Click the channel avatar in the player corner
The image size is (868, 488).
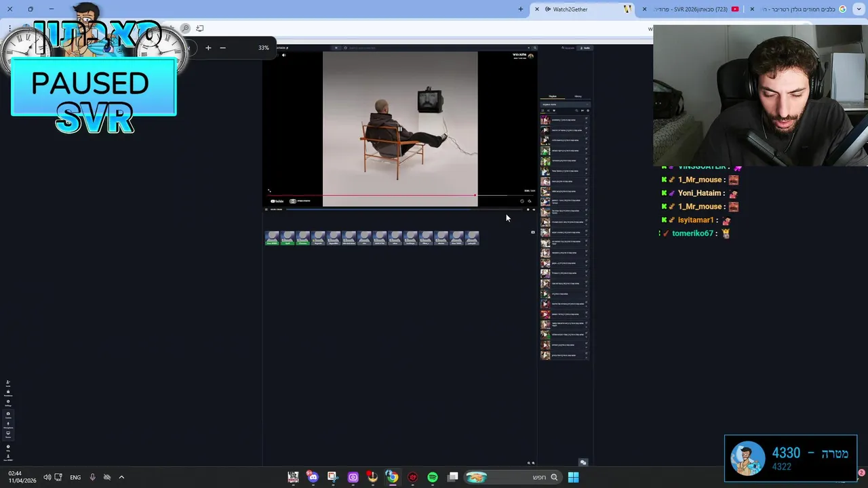(530, 56)
